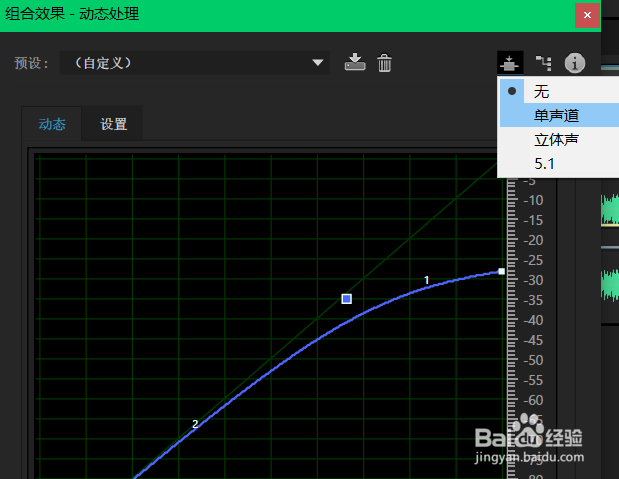
Task: Close the 动态处理 effect window
Action: pos(587,15)
